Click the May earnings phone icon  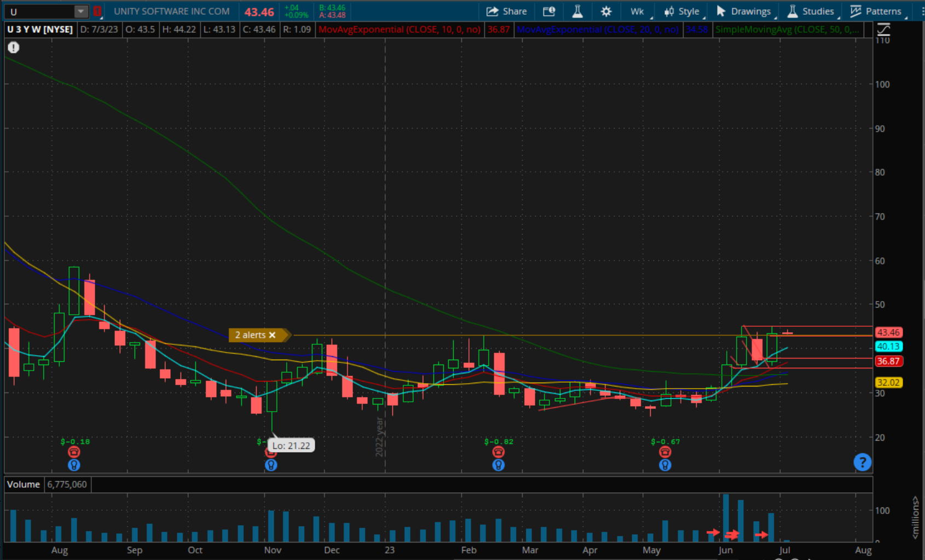pos(665,452)
